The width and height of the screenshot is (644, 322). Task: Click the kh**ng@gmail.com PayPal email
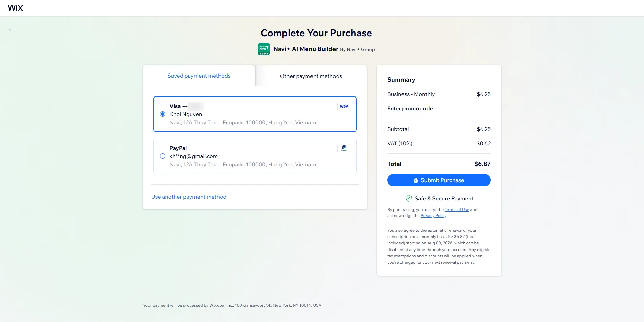click(x=193, y=156)
